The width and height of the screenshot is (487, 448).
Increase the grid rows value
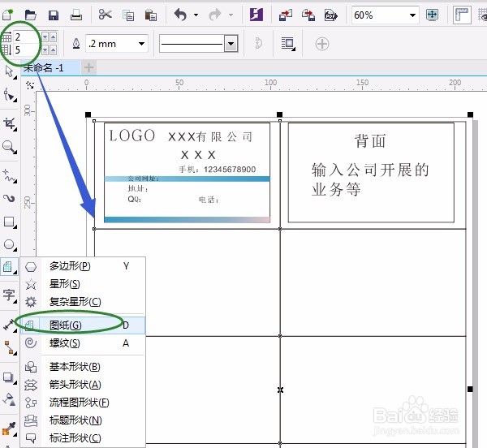[53, 50]
